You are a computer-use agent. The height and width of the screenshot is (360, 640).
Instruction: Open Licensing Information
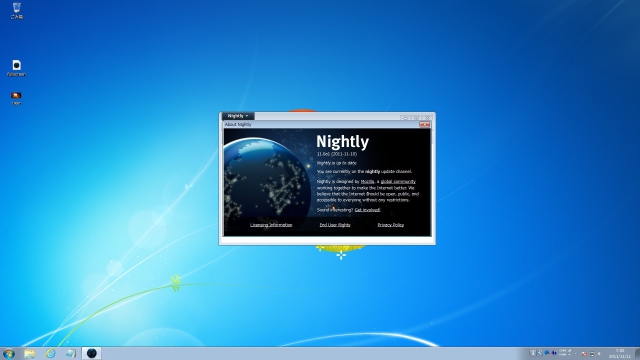(271, 225)
